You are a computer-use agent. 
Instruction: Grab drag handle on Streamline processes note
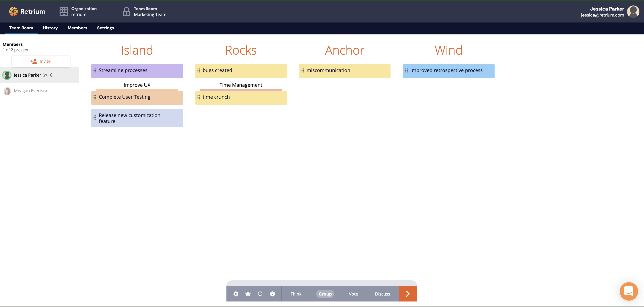(x=95, y=71)
